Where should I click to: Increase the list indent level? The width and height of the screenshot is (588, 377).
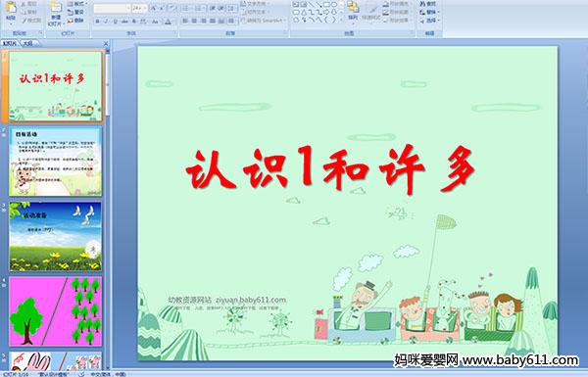(221, 8)
